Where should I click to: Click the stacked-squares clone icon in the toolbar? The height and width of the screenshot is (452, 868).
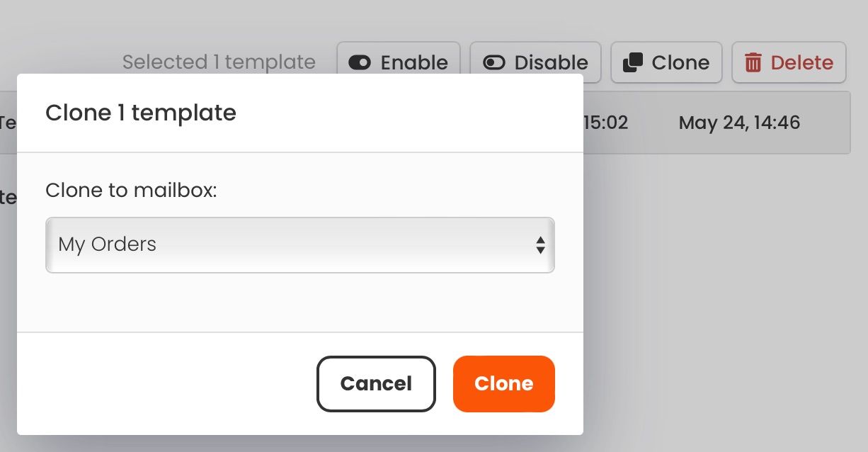point(633,62)
